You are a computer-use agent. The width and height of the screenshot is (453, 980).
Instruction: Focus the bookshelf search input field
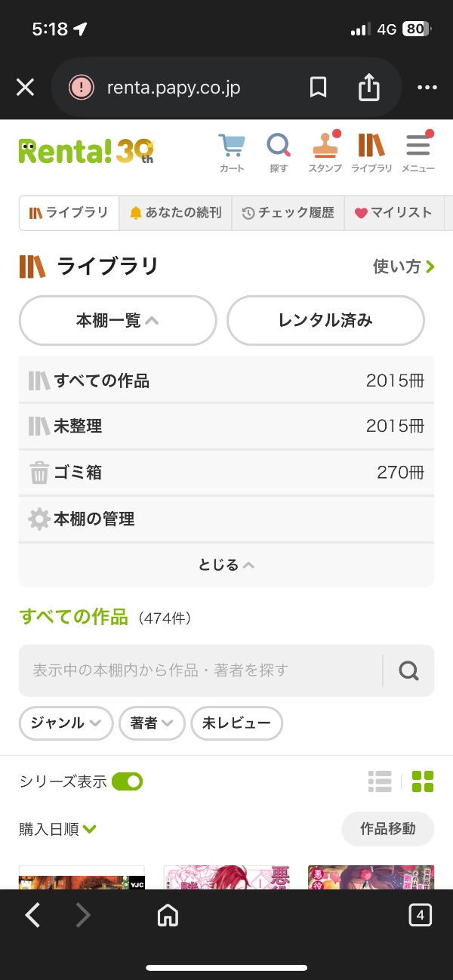point(200,670)
